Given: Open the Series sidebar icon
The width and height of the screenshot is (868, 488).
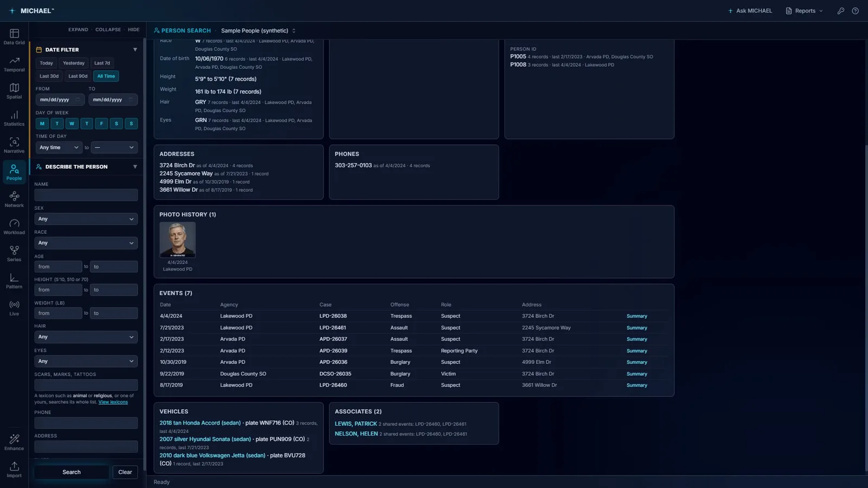Looking at the screenshot, I should click(14, 254).
